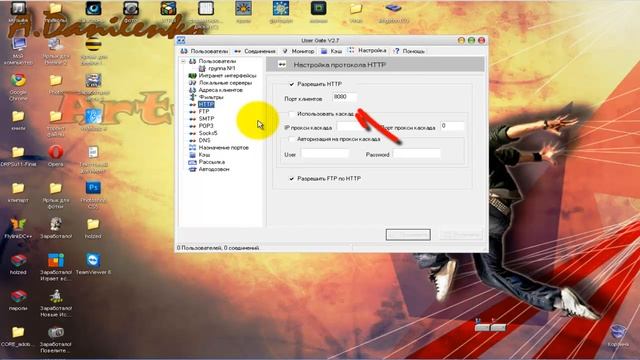
Task: Select DNS in the settings tree
Action: pyautogui.click(x=204, y=140)
